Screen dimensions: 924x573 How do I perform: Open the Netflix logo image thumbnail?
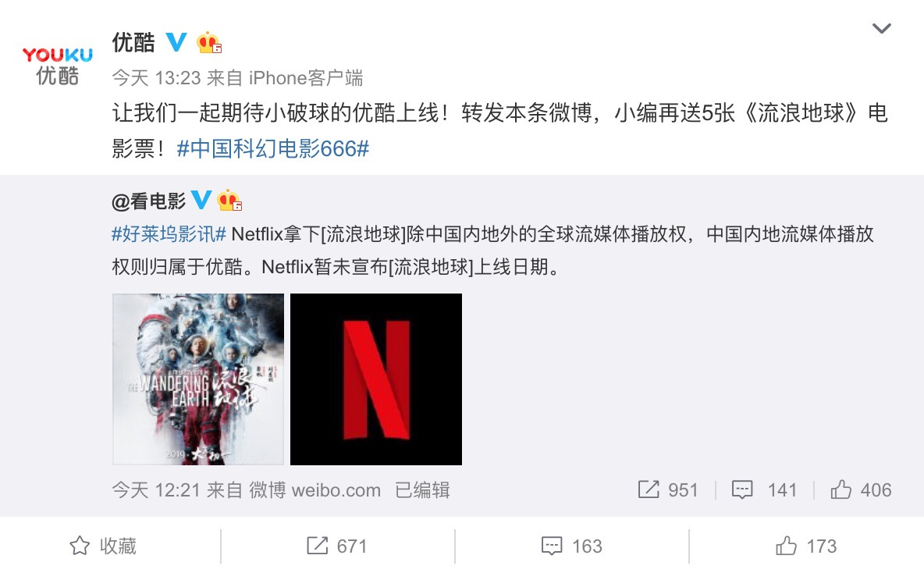376,379
